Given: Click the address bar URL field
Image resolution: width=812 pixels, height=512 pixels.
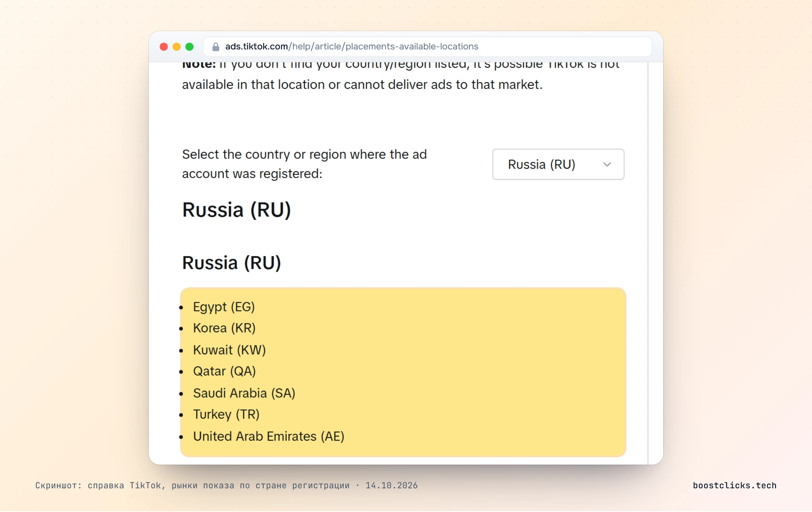Looking at the screenshot, I should [428, 47].
